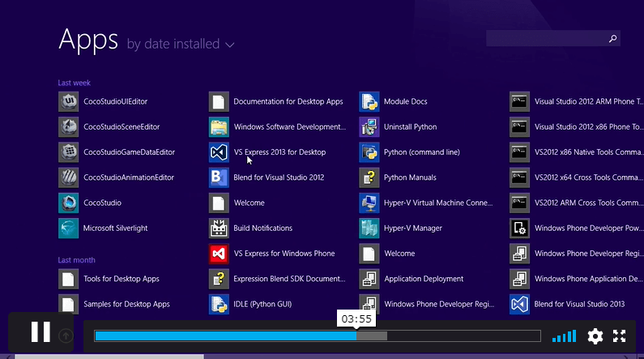Click into the Apps search box

pos(552,39)
